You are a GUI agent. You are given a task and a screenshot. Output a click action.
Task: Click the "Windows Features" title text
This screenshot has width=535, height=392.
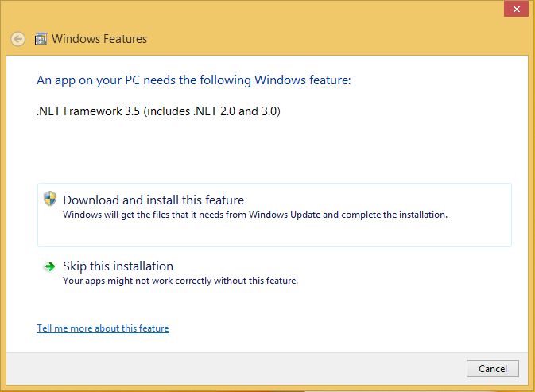[99, 39]
